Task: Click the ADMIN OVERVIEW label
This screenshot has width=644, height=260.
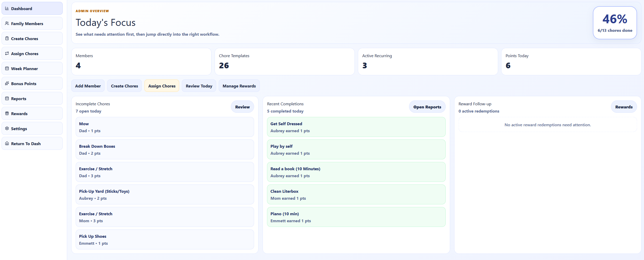Action: (92, 11)
